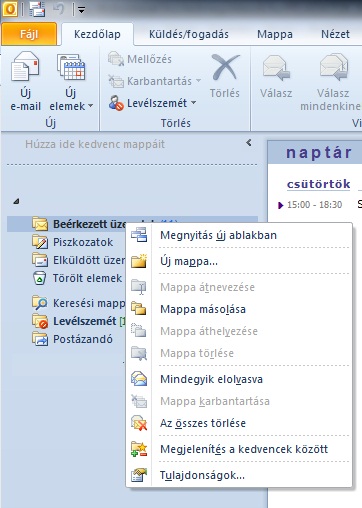Screen dimensions: 362x508
Task: Create a new message with Új e-mail
Action: [25, 81]
